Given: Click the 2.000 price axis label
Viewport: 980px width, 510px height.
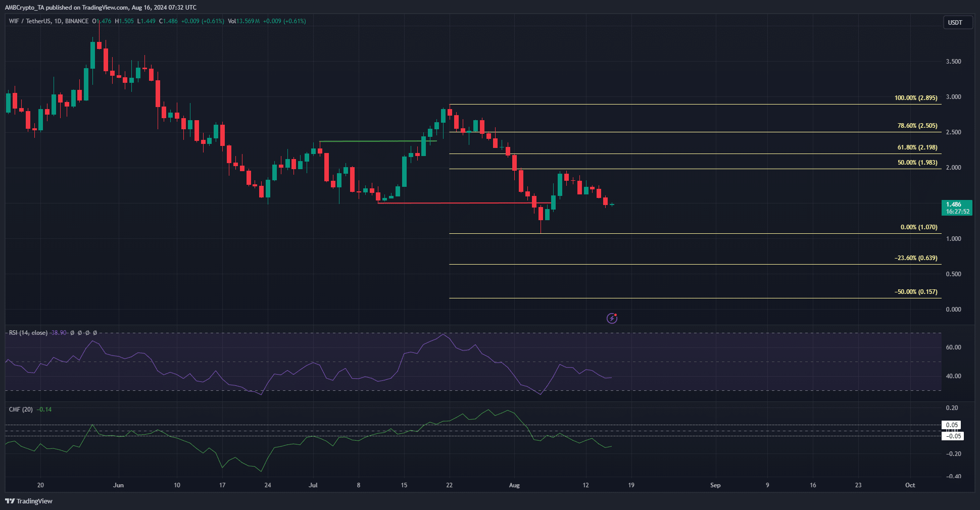Looking at the screenshot, I should click(x=953, y=168).
